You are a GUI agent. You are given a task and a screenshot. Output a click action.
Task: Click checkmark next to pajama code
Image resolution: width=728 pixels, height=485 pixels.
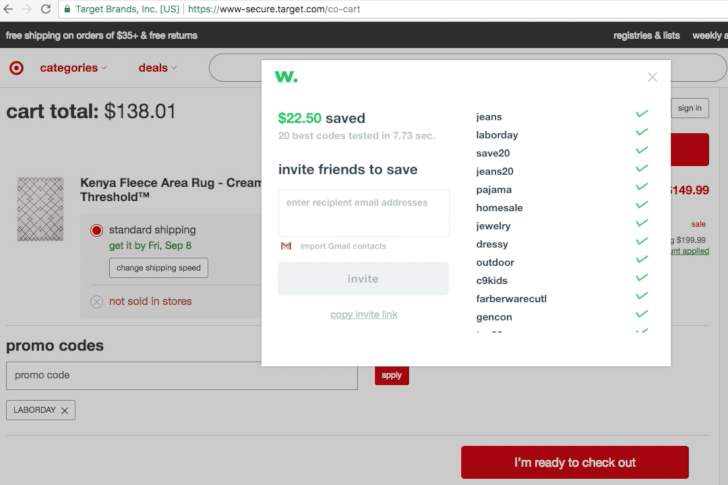642,186
